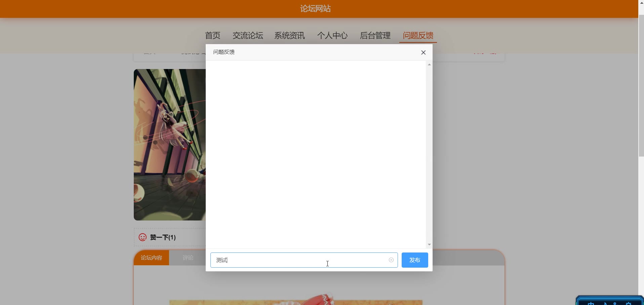Close the 问题反馈 dialog with the X
This screenshot has width=644, height=305.
pyautogui.click(x=423, y=53)
